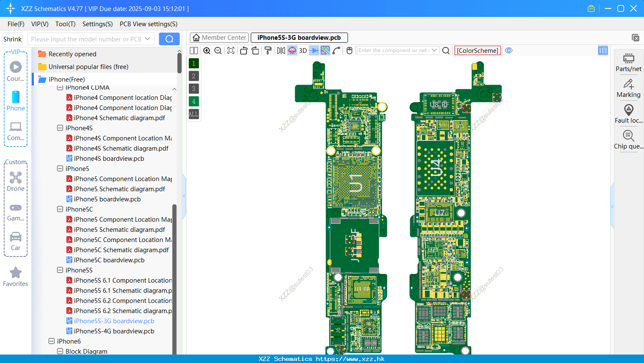
Task: Select the Car category
Action: (x=16, y=241)
